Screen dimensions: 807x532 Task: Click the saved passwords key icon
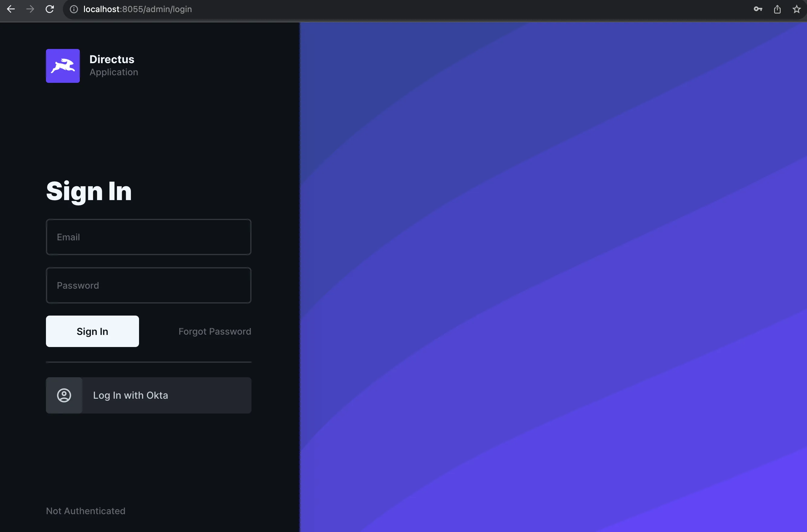[758, 9]
